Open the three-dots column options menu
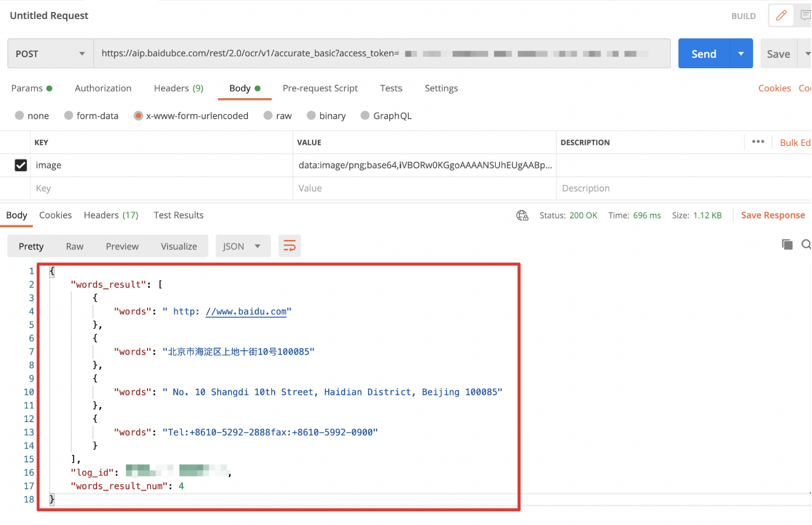812x525 pixels. click(758, 142)
